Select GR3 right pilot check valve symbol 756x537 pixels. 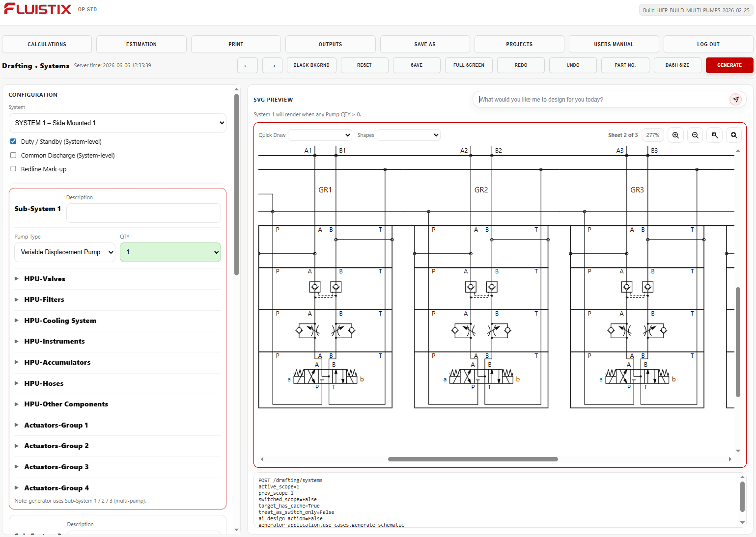pyautogui.click(x=648, y=287)
